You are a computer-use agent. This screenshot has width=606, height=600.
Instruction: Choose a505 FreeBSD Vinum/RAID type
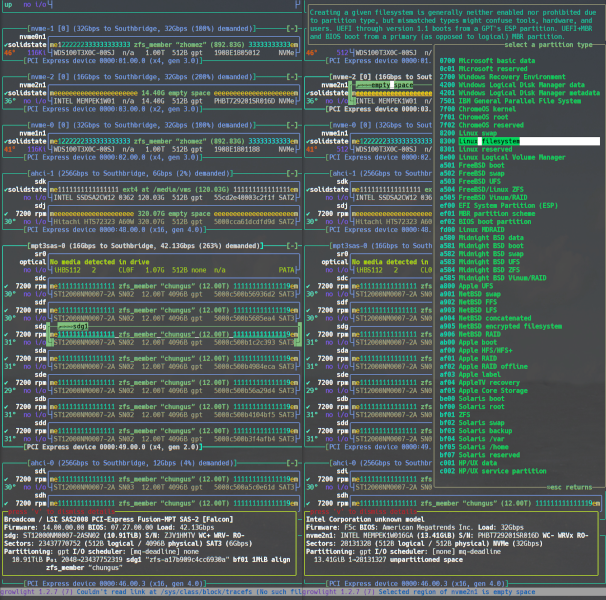coord(483,198)
